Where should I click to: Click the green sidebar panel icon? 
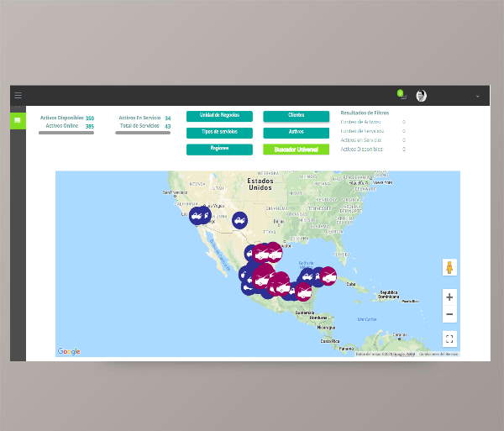coord(18,121)
